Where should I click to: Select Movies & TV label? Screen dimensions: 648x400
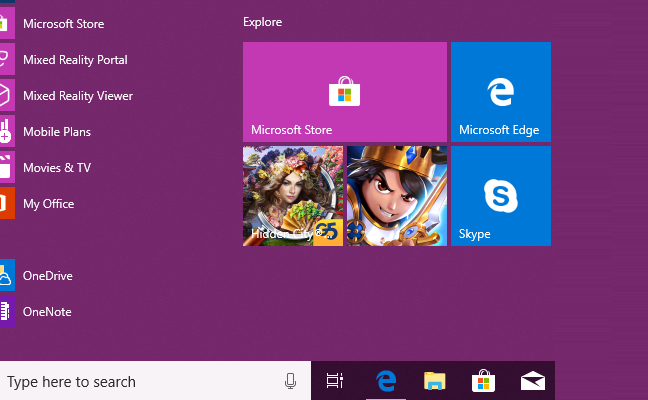(x=57, y=168)
